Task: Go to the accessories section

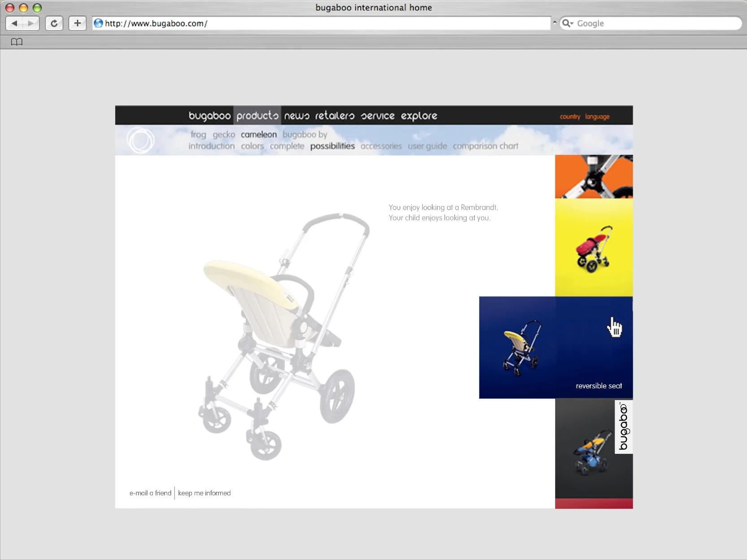Action: click(381, 146)
